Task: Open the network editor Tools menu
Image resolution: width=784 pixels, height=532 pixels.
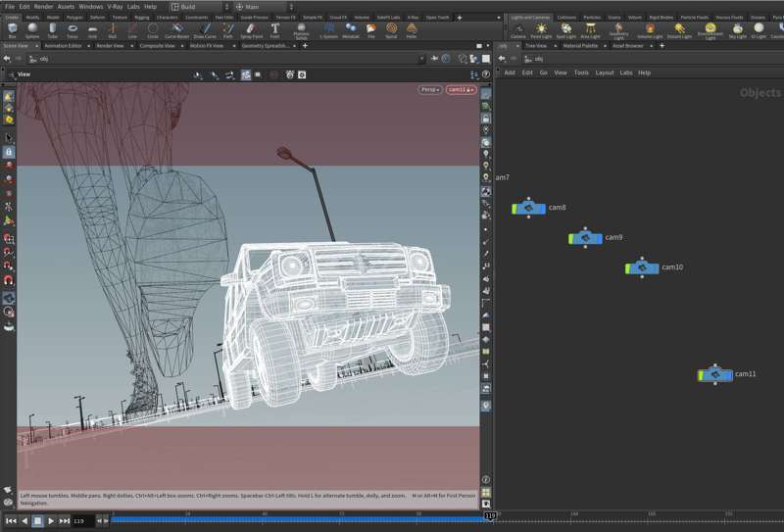Action: [581, 73]
